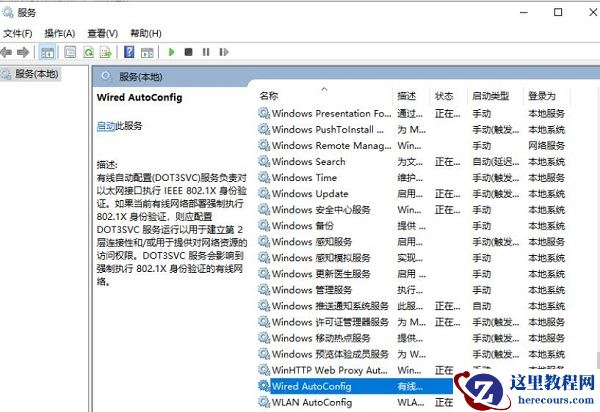Select Windows Presentation Fo... service name

331,114
